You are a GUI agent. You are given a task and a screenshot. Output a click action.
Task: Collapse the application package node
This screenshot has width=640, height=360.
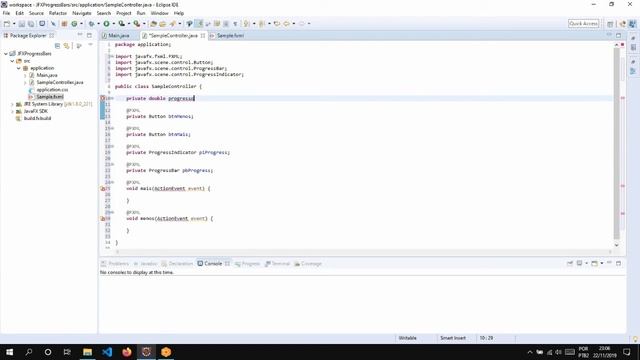tap(19, 68)
